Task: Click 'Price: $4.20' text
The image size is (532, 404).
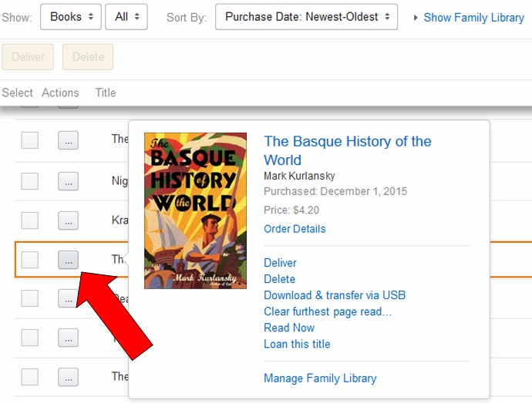Action: [291, 210]
